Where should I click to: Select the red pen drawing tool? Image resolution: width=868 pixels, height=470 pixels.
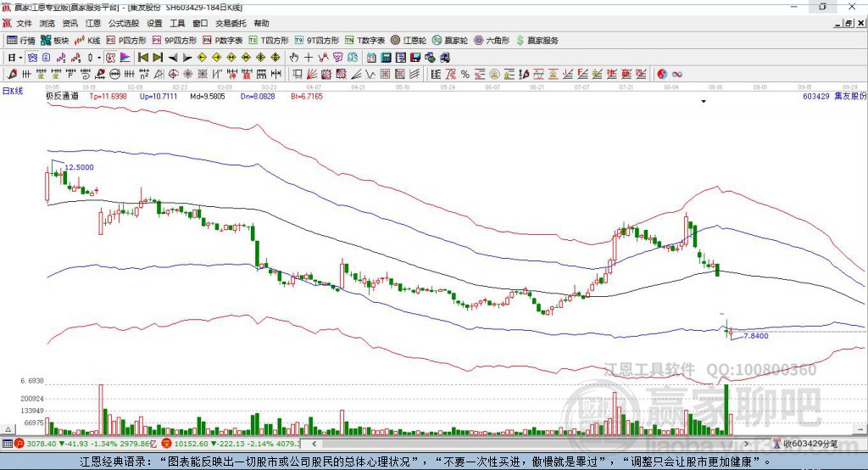(12, 75)
